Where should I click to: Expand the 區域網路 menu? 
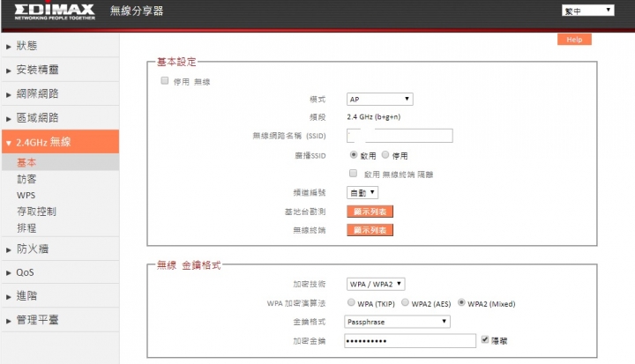click(x=60, y=118)
